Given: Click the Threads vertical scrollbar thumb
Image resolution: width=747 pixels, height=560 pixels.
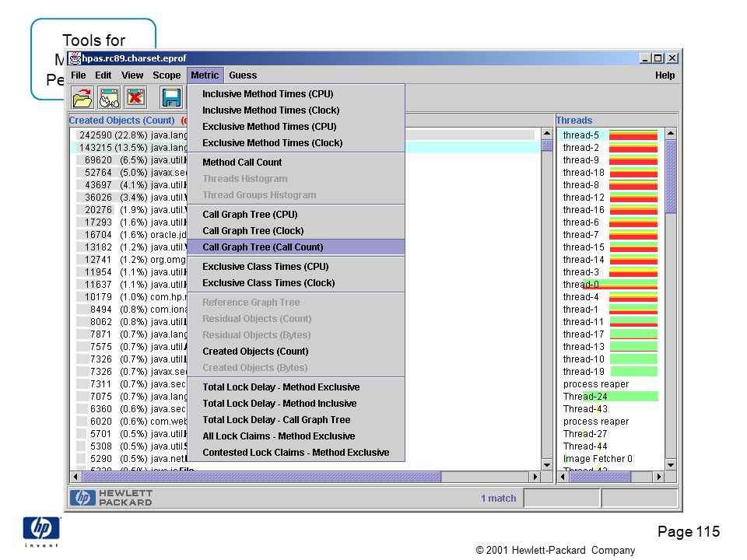Looking at the screenshot, I should point(671,177).
